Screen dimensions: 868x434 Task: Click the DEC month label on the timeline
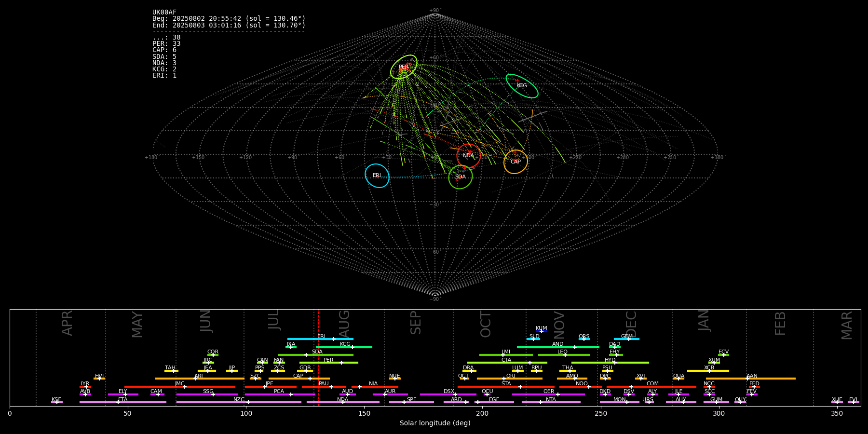pyautogui.click(x=631, y=325)
